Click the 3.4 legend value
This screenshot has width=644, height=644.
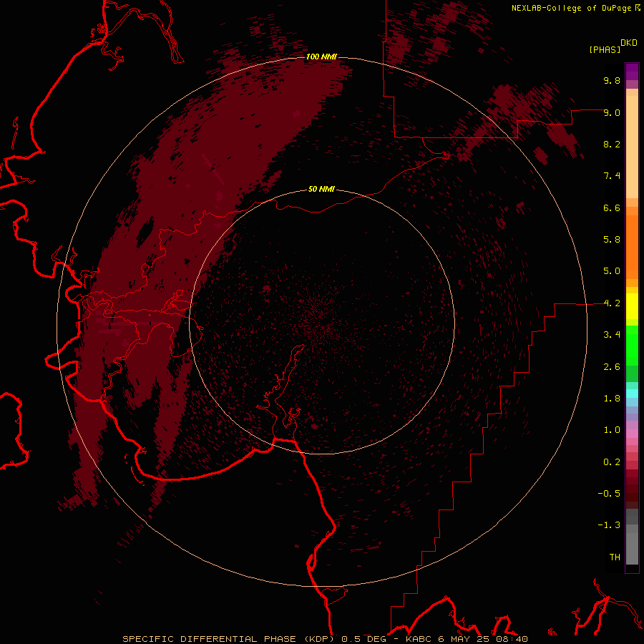tap(612, 335)
